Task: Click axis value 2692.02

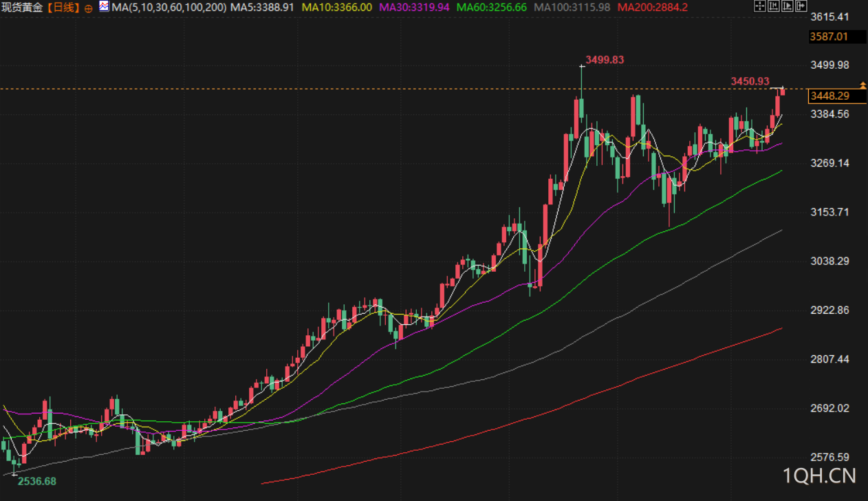Action: [829, 408]
